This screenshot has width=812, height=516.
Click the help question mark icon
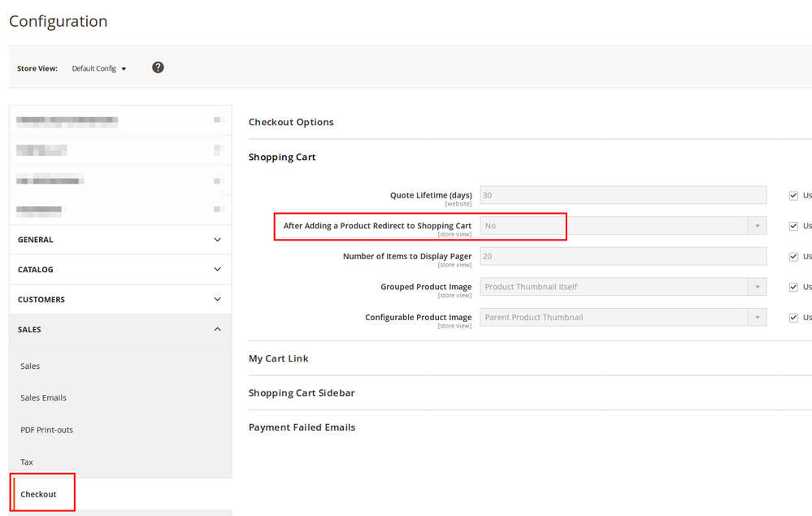pyautogui.click(x=158, y=67)
